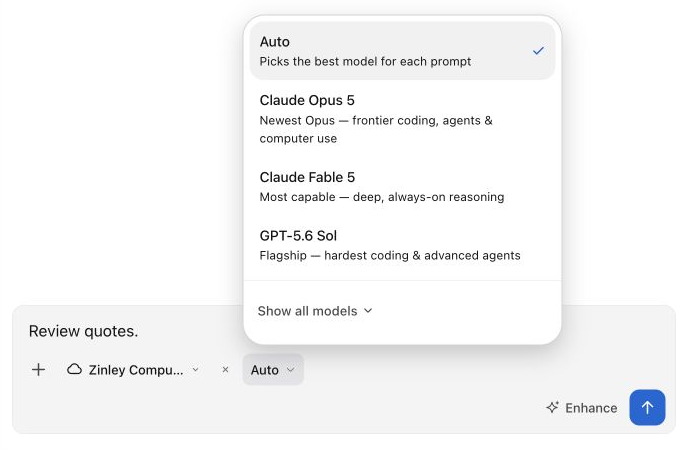Open the Zinley Compu... workspace selector
This screenshot has width=688, height=450.
pyautogui.click(x=133, y=370)
